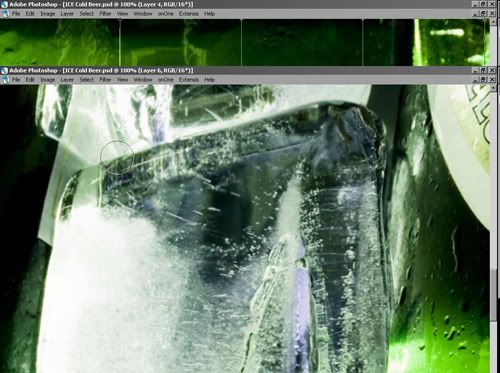
Task: Open Help menu in Layer 4 window
Action: 209,14
